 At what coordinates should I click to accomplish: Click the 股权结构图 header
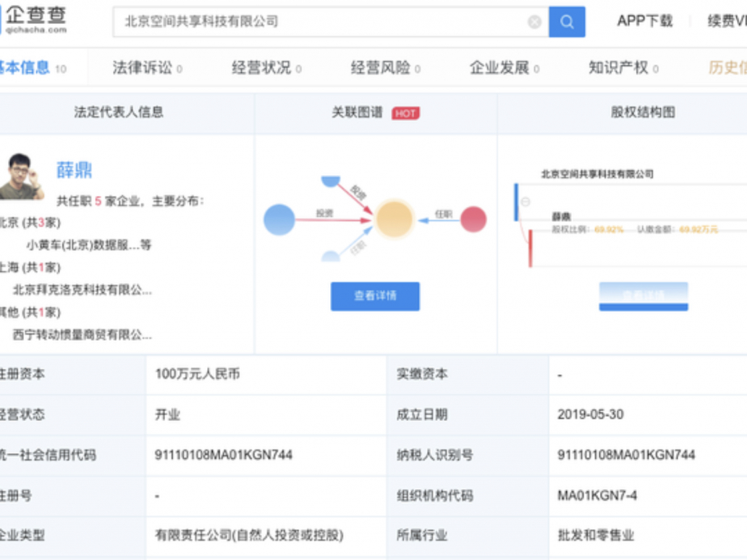pyautogui.click(x=643, y=112)
